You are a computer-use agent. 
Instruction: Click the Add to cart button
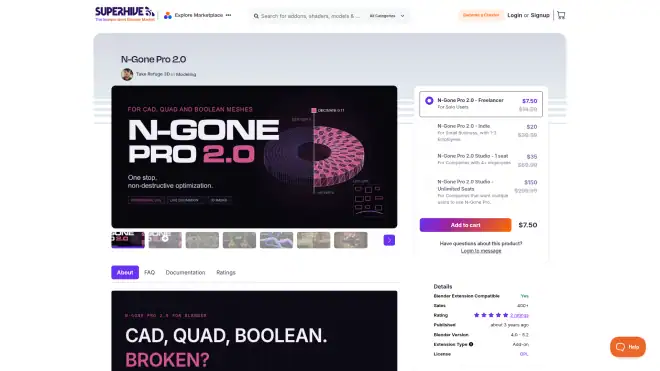465,225
